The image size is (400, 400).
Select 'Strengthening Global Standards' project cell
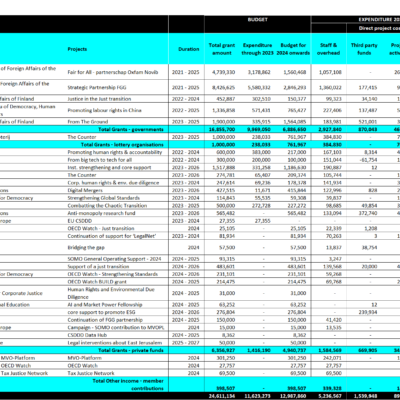[x=104, y=198]
